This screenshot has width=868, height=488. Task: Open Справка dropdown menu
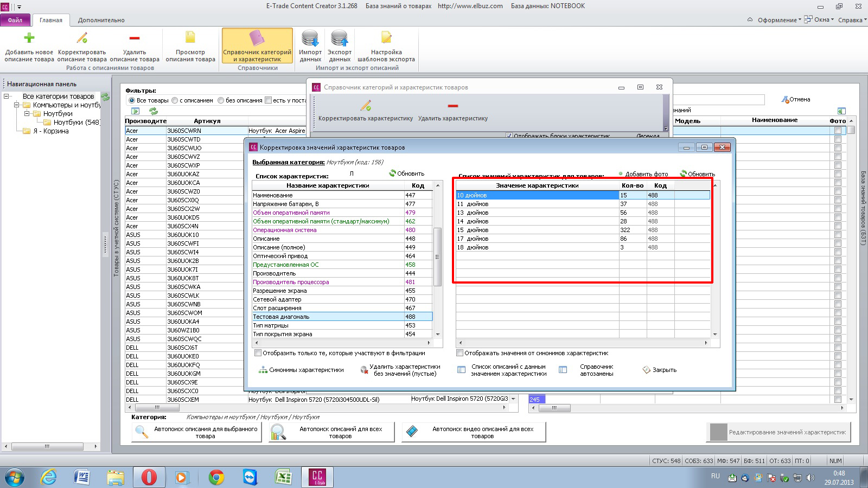tap(852, 20)
